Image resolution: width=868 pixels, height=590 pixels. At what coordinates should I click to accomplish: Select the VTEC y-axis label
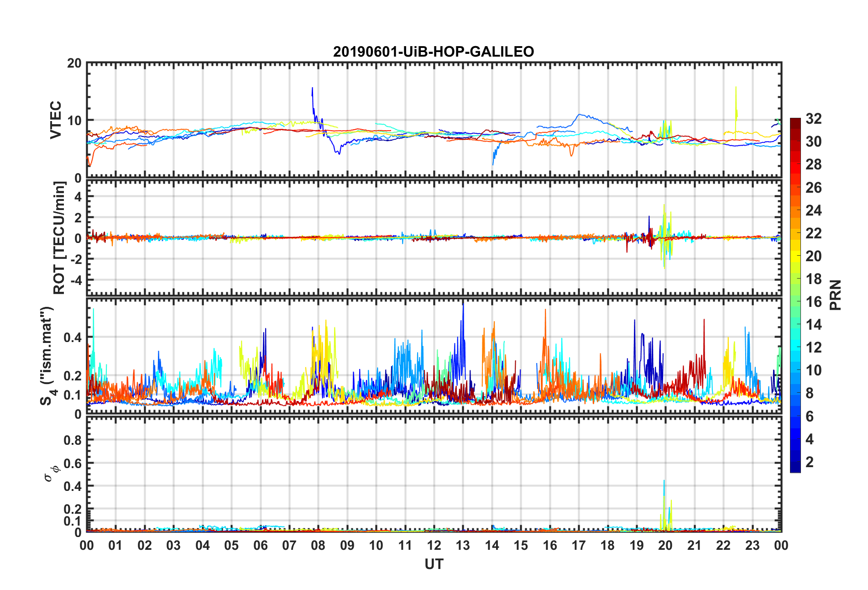tap(56, 120)
